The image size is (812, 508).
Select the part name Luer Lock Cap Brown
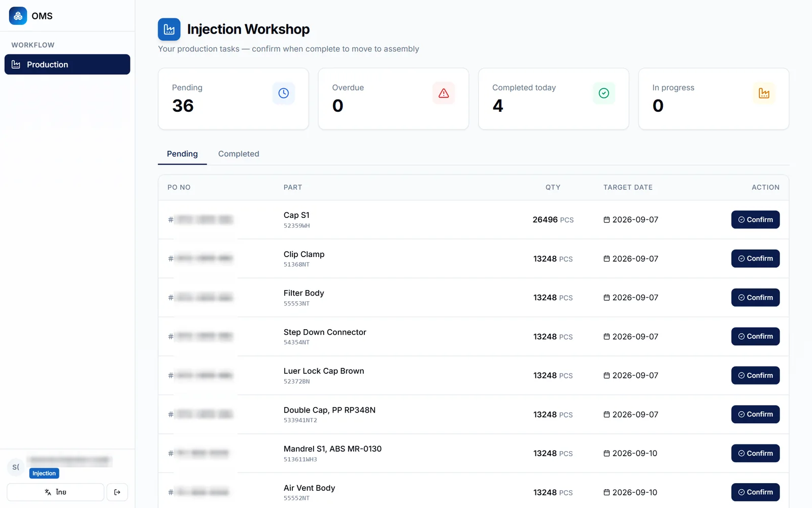click(x=324, y=371)
